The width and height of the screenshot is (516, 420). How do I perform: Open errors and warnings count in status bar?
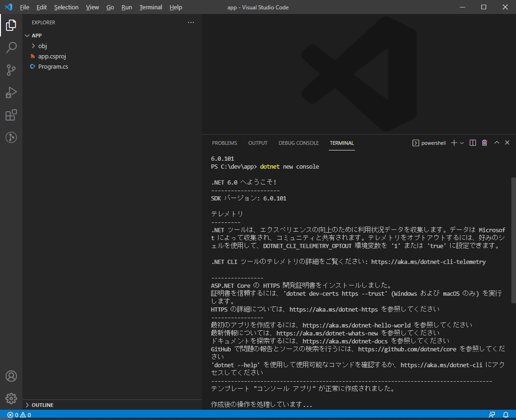pos(19,415)
